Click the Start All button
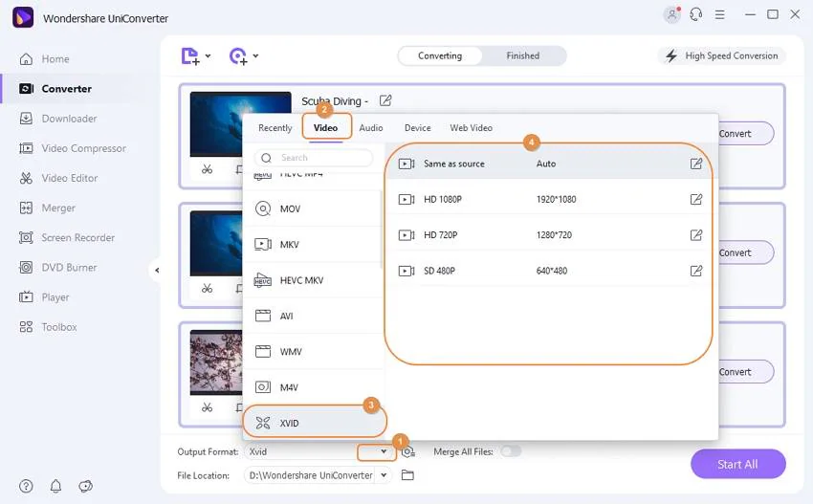The height and width of the screenshot is (504, 813). (737, 464)
